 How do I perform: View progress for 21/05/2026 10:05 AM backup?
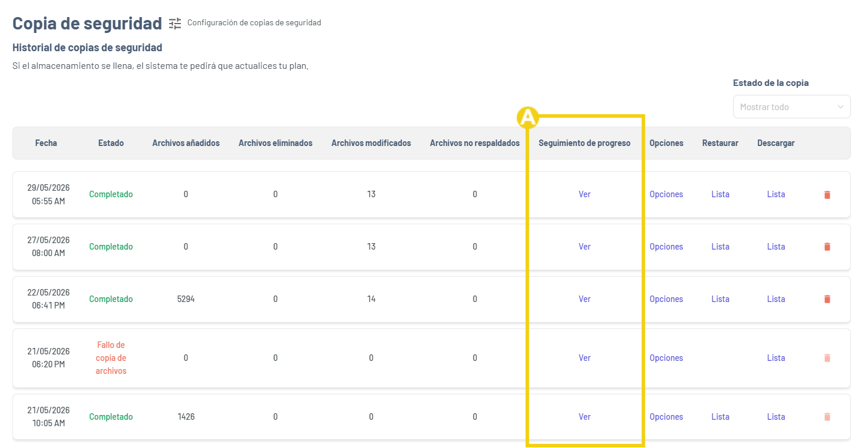pos(585,417)
